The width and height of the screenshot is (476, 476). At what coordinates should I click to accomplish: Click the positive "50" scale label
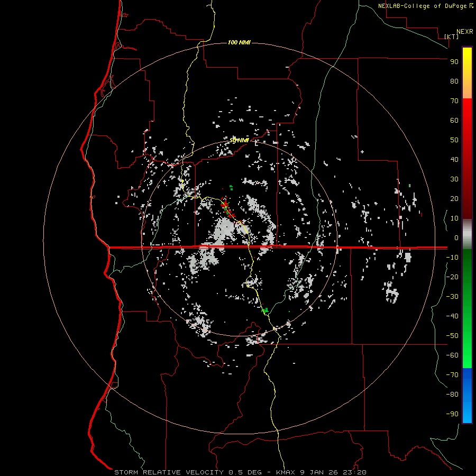[454, 140]
